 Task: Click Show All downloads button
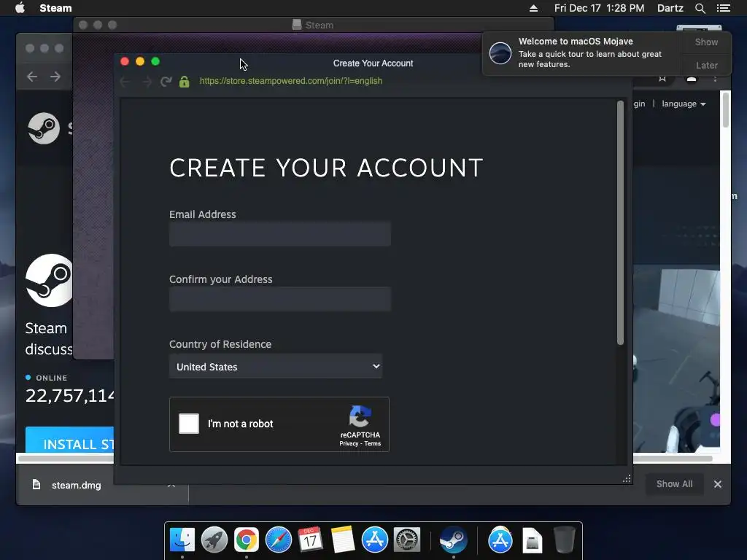coord(674,484)
